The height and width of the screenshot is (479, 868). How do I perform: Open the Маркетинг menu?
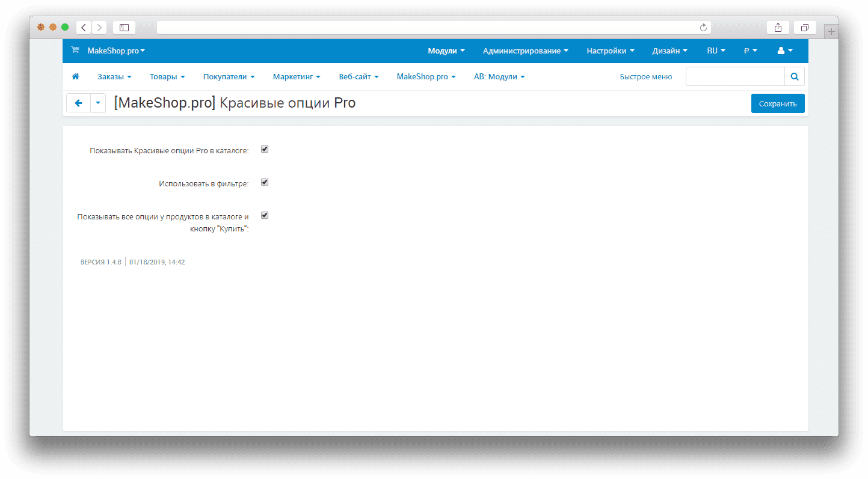297,77
